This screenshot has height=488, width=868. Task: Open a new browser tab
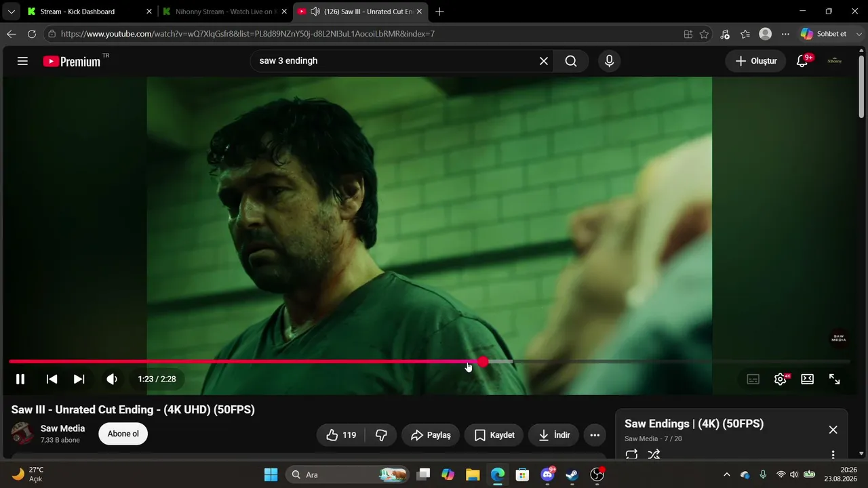point(439,12)
